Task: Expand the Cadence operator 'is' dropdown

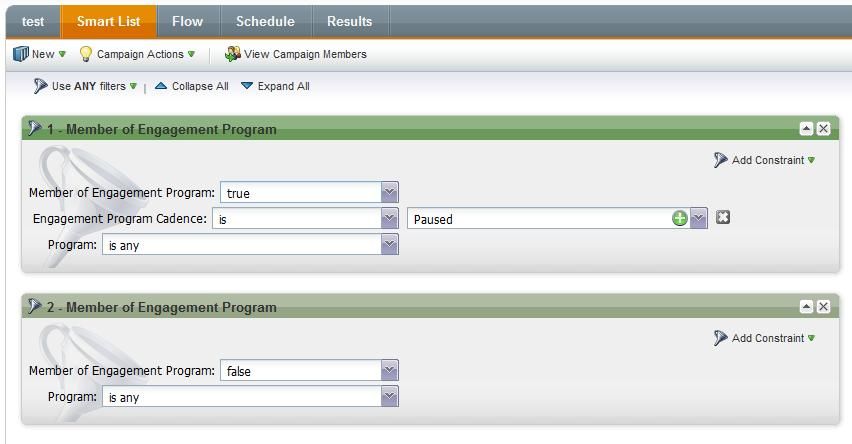Action: [x=389, y=219]
